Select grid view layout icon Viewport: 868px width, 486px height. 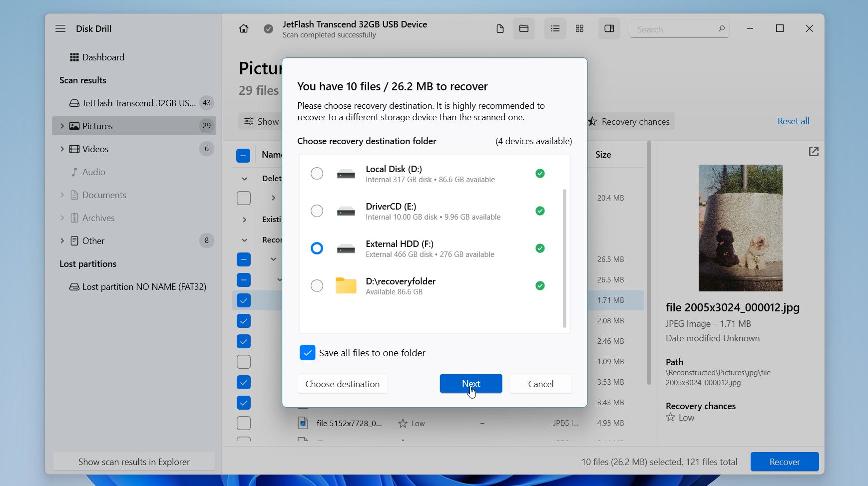click(579, 28)
